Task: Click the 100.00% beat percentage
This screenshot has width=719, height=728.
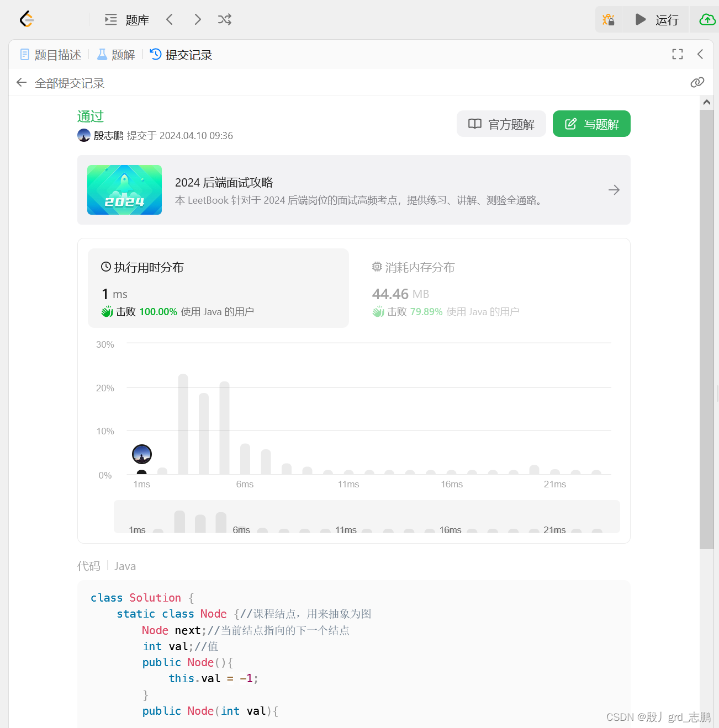Action: coord(158,312)
